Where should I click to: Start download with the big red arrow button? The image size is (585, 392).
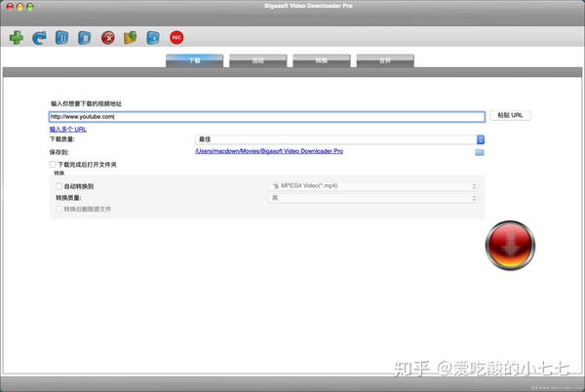510,245
